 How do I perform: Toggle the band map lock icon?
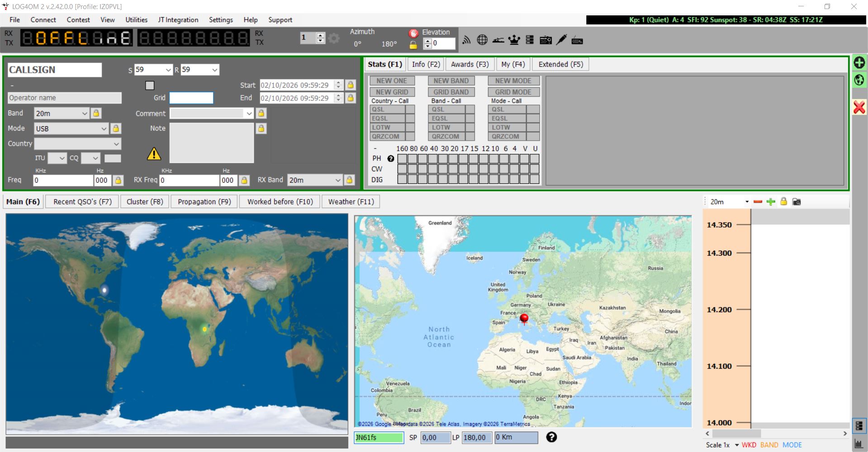pos(784,201)
